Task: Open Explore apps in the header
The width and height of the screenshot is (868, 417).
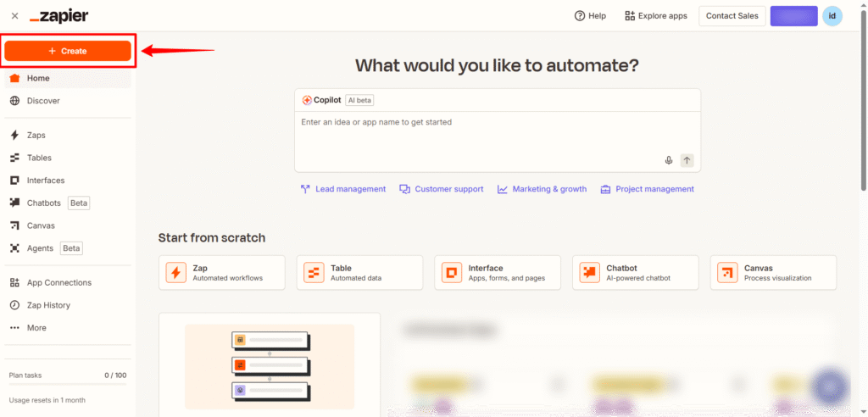Action: coord(656,16)
